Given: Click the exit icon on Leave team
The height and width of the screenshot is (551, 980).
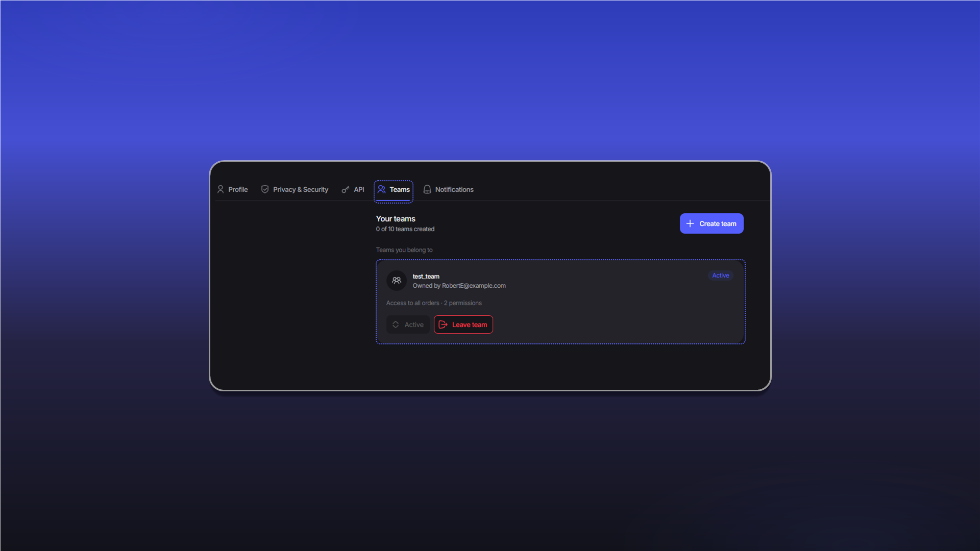Looking at the screenshot, I should (x=443, y=324).
